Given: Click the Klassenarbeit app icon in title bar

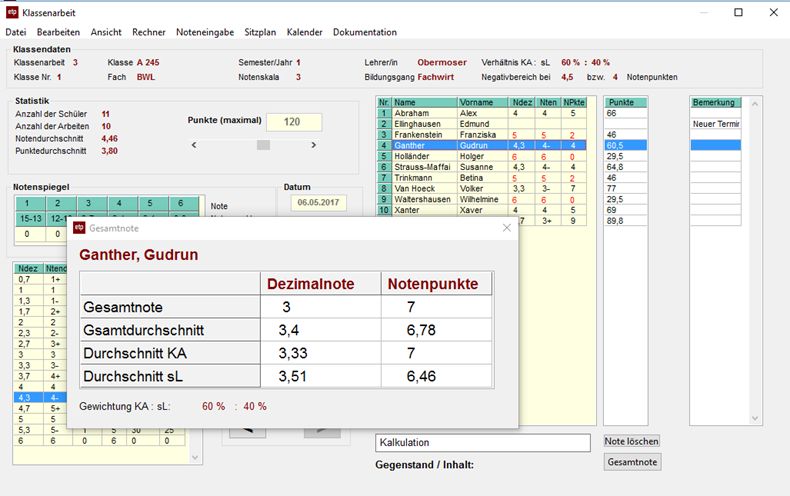Looking at the screenshot, I should (12, 12).
